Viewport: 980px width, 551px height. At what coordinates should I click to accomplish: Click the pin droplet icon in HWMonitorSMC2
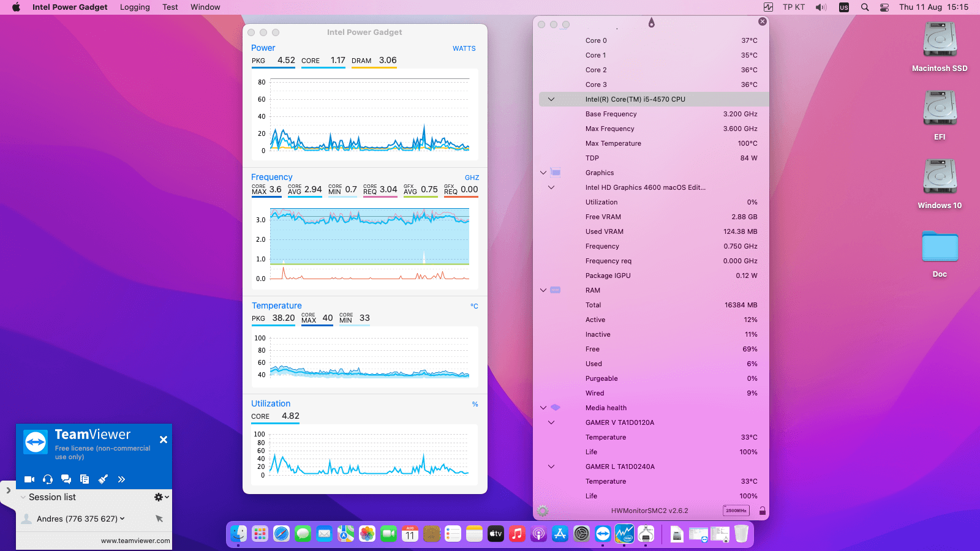click(652, 23)
